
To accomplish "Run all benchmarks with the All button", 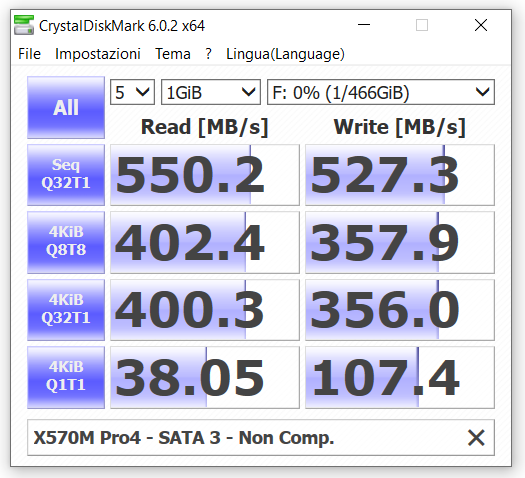I will pos(66,107).
